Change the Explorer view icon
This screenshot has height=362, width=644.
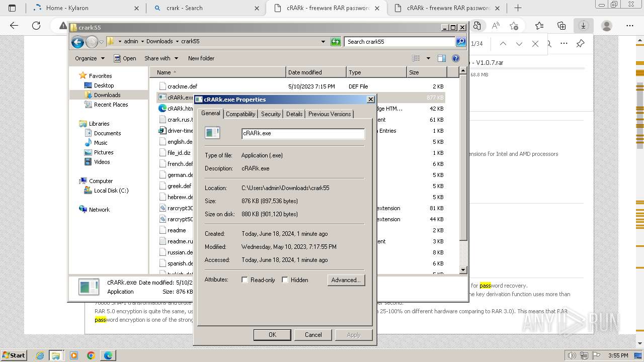coord(416,58)
